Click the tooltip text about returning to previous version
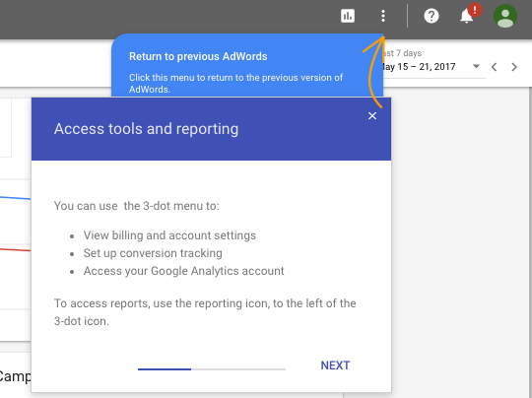The image size is (532, 398). [235, 83]
